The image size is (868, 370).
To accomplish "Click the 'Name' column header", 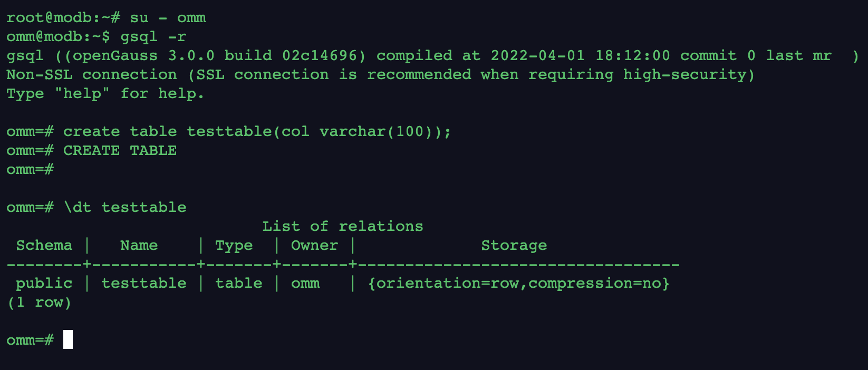I will pos(139,246).
